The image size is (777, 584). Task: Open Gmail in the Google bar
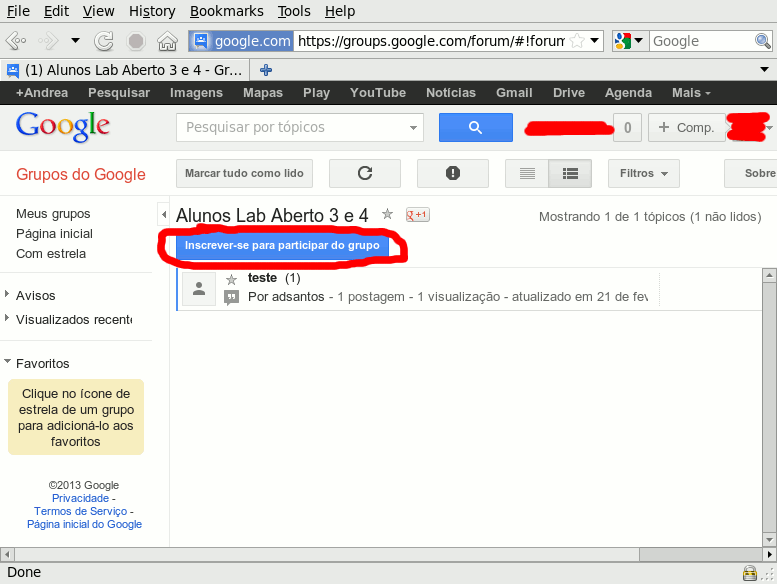[514, 93]
